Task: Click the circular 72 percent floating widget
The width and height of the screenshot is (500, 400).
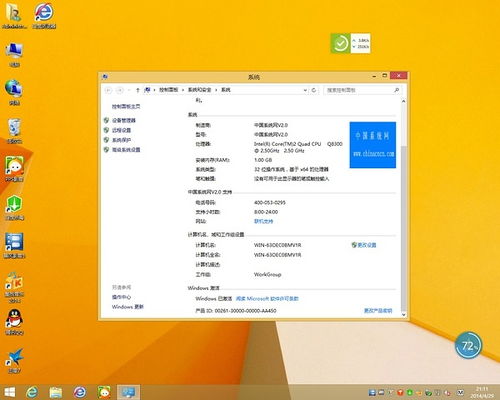Action: pyautogui.click(x=468, y=345)
